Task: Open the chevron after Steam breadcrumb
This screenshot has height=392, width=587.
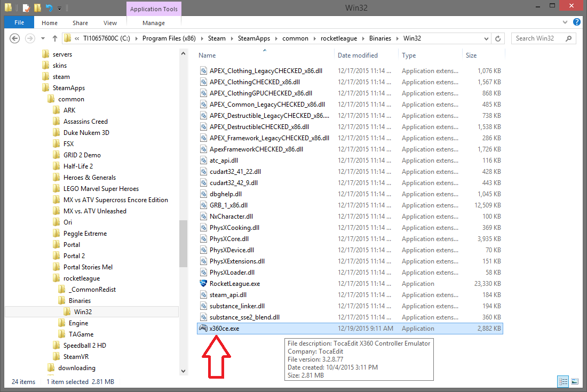Action: 232,38
